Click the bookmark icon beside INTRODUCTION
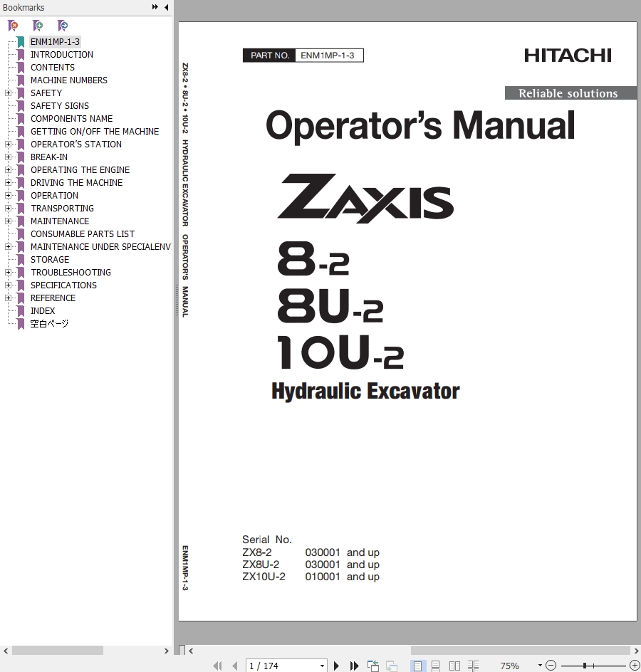Image resolution: width=641 pixels, height=672 pixels. tap(21, 54)
